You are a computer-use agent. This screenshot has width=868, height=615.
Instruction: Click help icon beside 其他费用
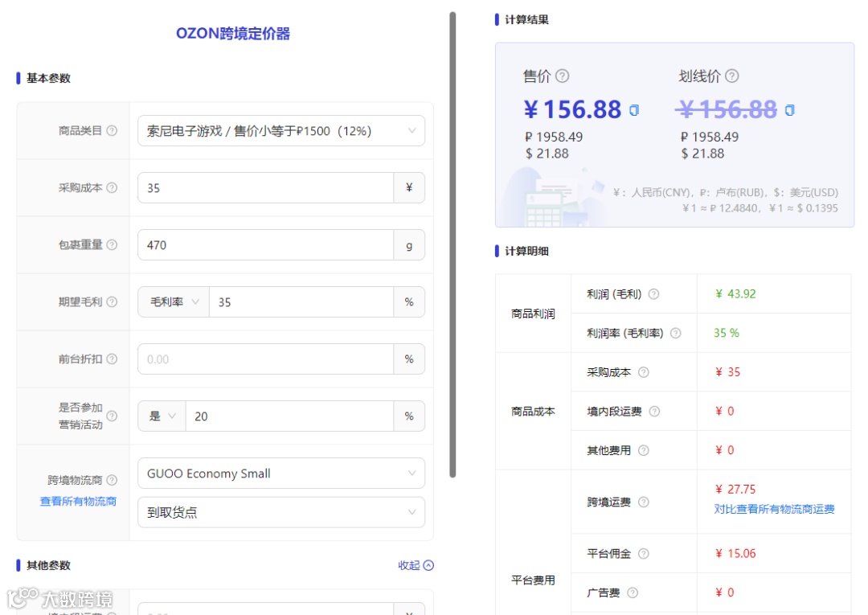pyautogui.click(x=643, y=450)
